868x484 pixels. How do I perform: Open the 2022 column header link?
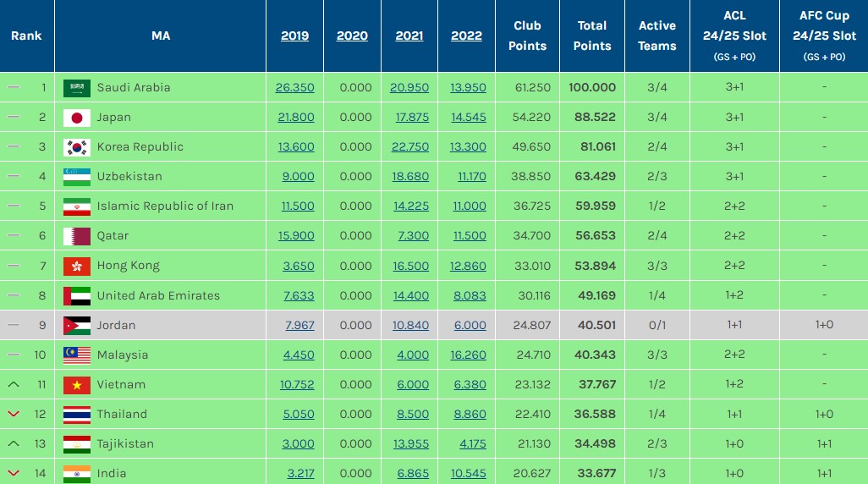[466, 36]
